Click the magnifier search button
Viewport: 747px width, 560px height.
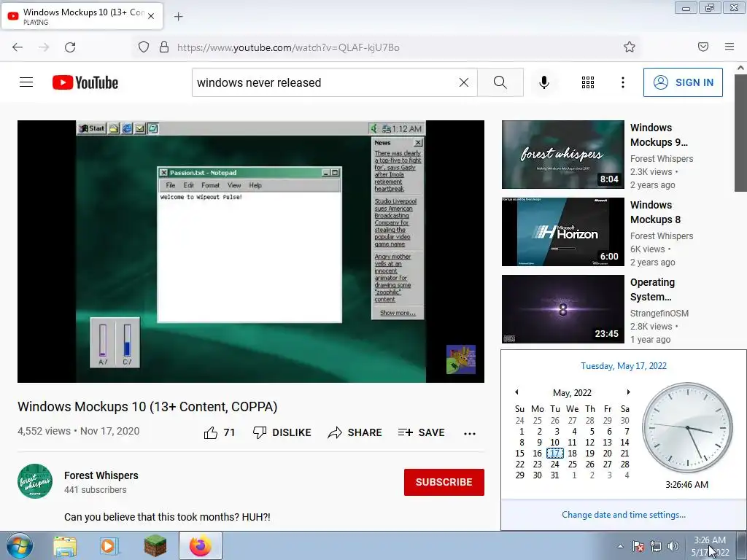[x=500, y=82]
